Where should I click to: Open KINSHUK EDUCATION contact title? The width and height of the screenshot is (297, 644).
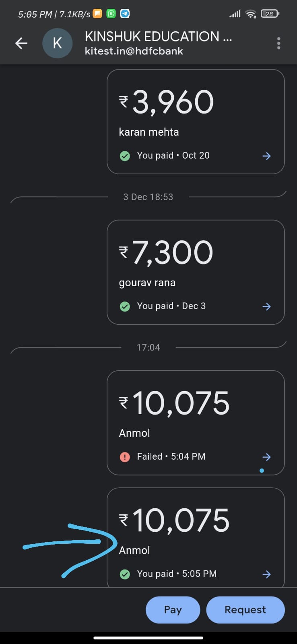click(158, 37)
